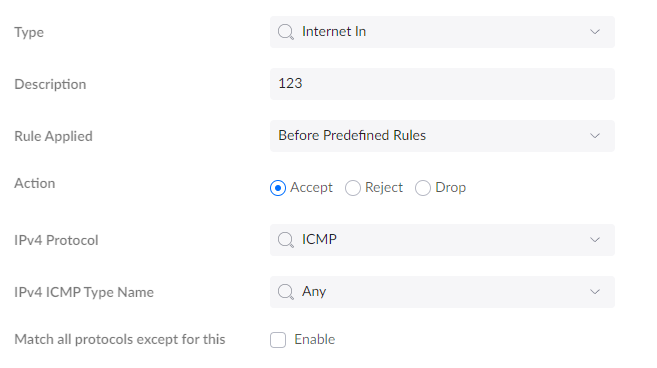Click the Accept label text

point(311,187)
